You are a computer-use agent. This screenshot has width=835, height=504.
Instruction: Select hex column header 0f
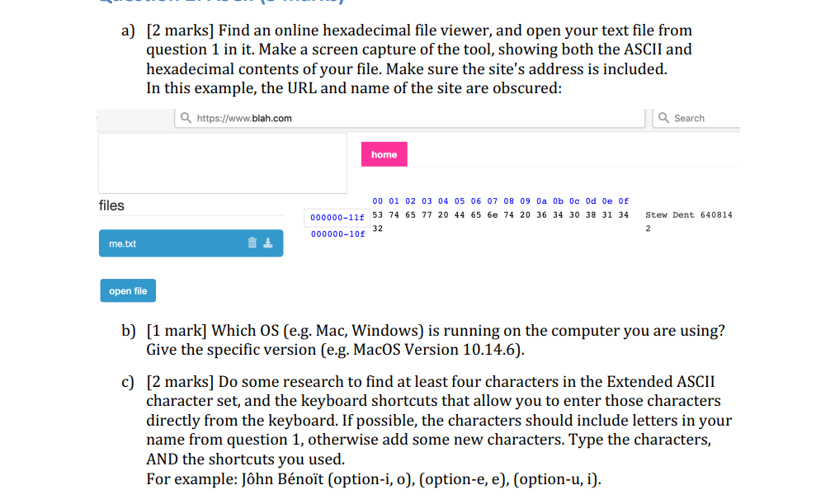click(x=624, y=200)
